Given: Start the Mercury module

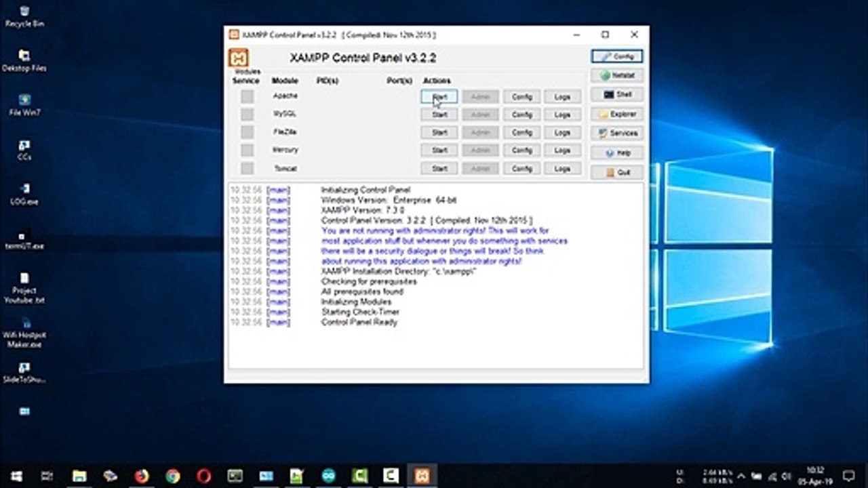Looking at the screenshot, I should click(x=439, y=150).
